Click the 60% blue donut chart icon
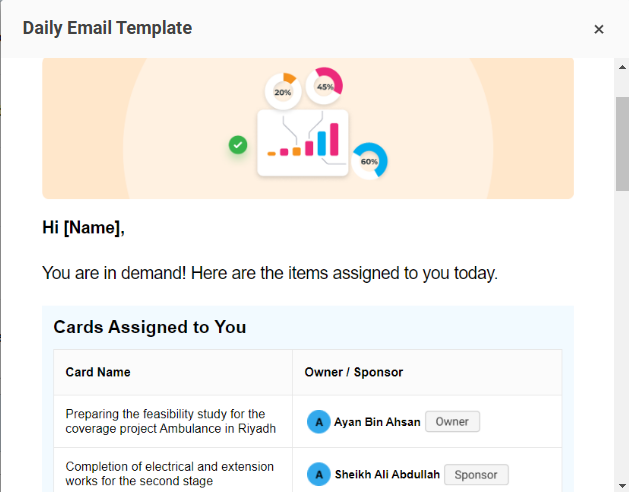 coord(369,161)
